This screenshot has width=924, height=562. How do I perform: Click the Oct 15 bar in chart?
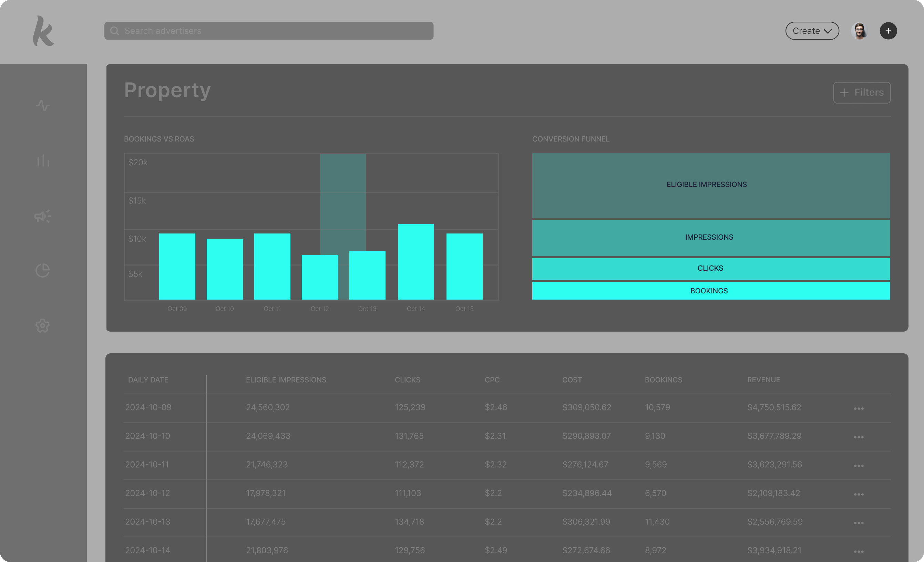pyautogui.click(x=464, y=266)
